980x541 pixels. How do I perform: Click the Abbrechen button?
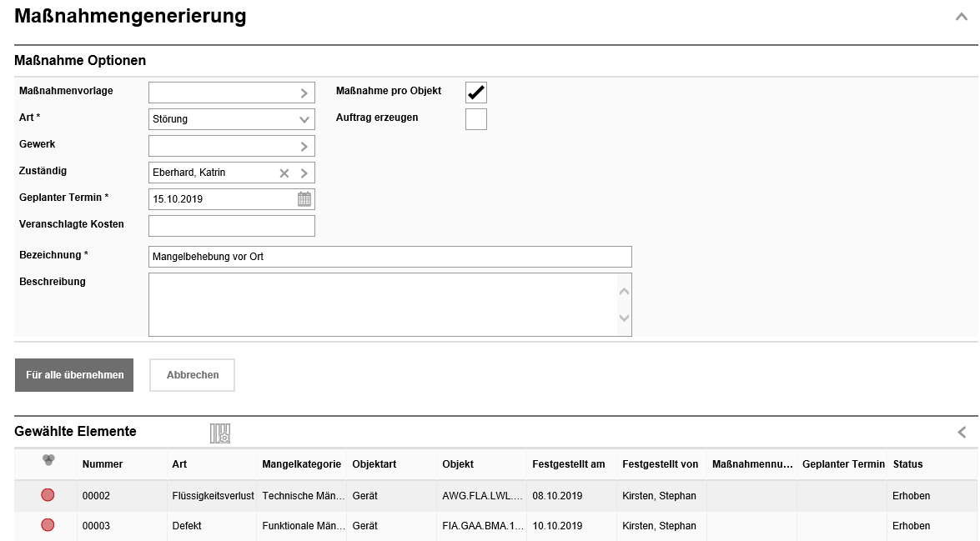coord(193,375)
